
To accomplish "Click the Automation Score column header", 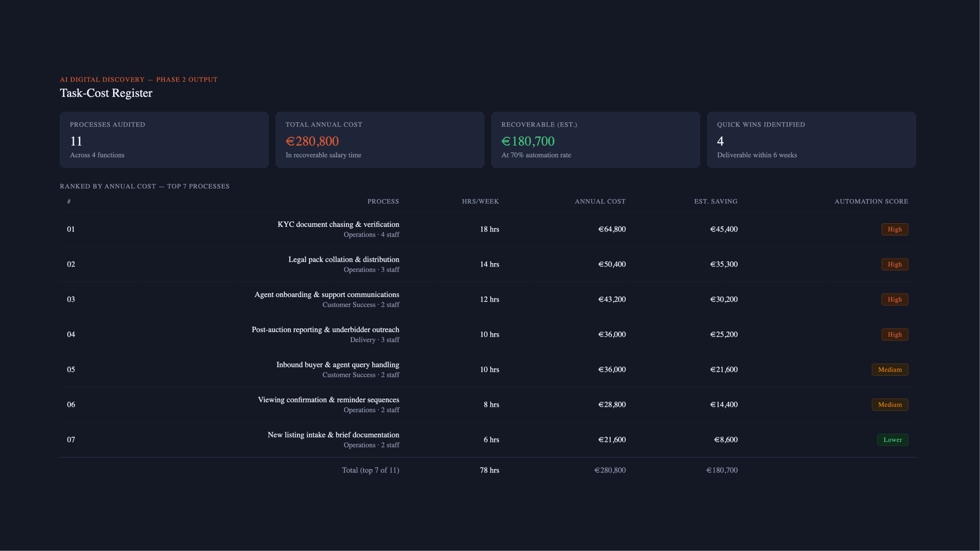I will pos(871,201).
